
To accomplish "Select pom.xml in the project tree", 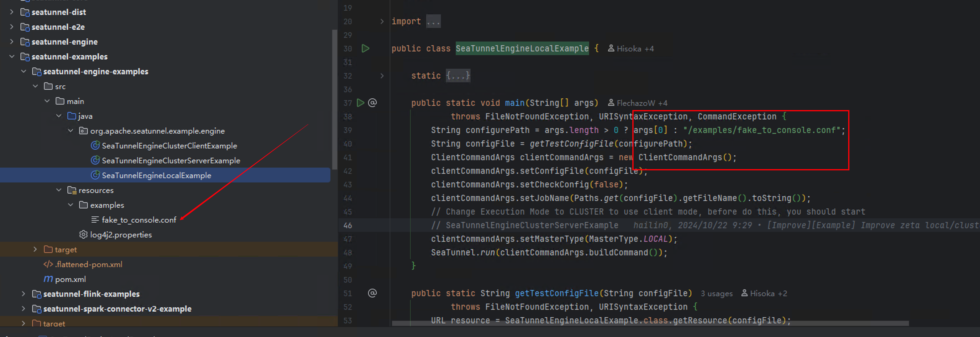I will (x=70, y=279).
